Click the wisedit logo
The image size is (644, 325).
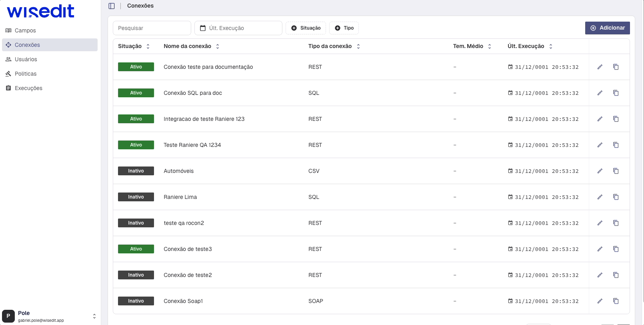point(40,11)
